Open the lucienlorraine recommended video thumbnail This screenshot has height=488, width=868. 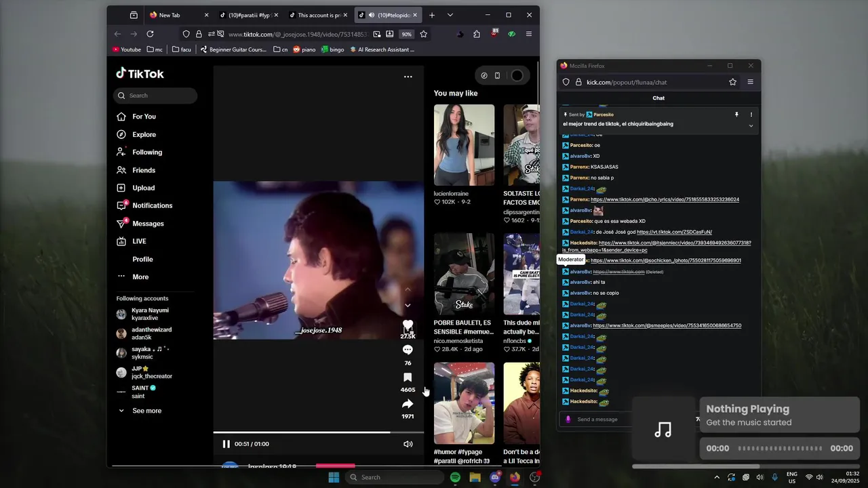(x=464, y=145)
